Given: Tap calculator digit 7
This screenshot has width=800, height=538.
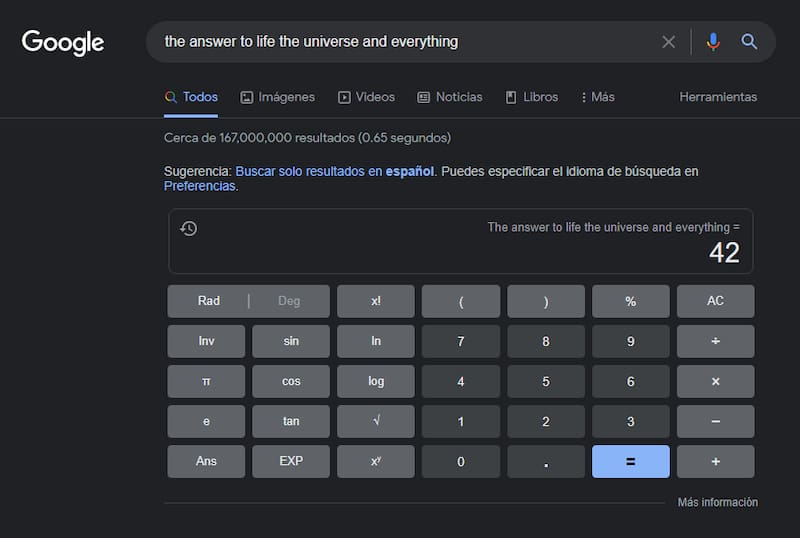Looking at the screenshot, I should 461,341.
